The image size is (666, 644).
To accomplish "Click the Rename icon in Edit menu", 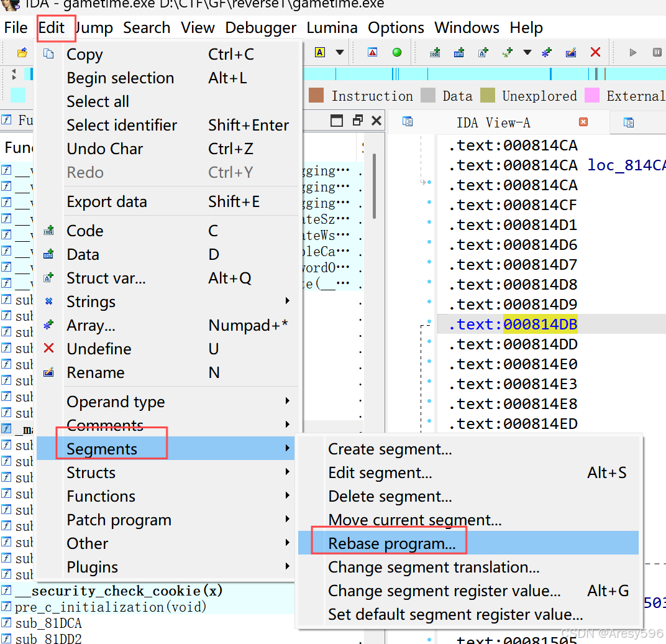I will (49, 372).
